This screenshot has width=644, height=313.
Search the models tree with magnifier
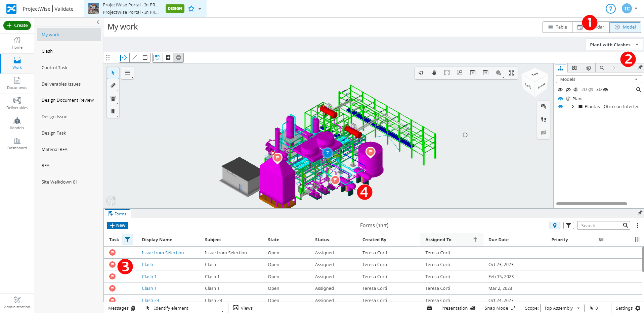639,90
